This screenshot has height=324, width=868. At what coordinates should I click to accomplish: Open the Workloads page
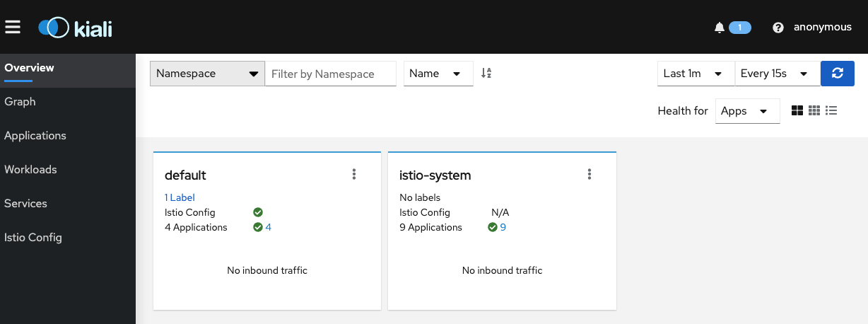68,170
